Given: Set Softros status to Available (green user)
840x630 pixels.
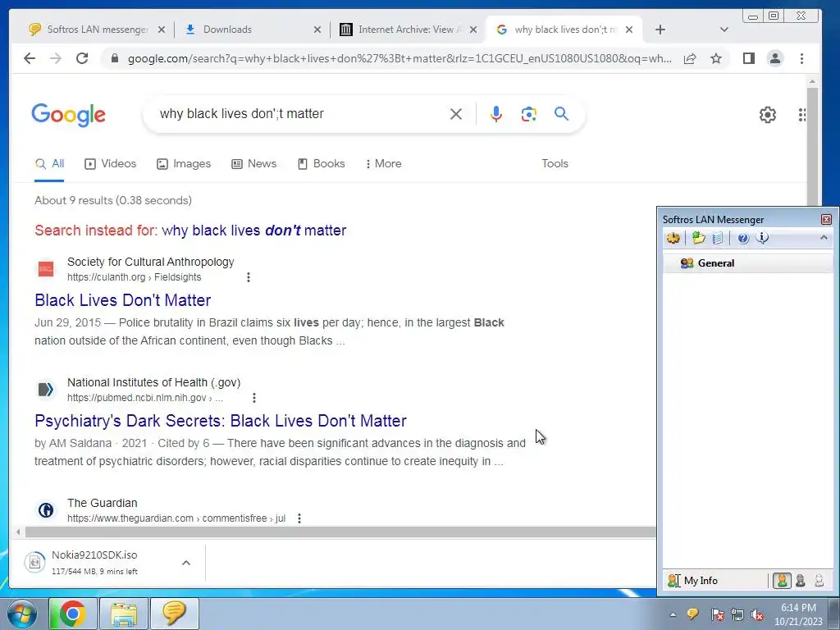Looking at the screenshot, I should [782, 581].
